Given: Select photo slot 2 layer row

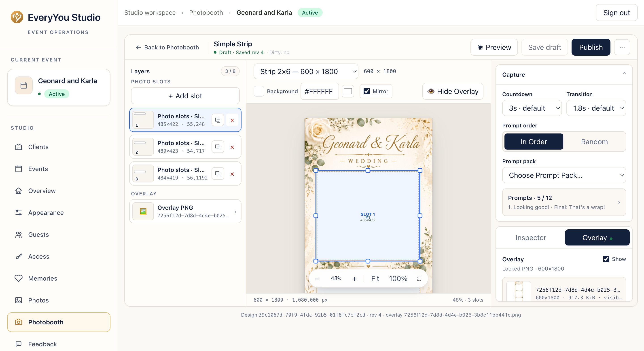Looking at the screenshot, I should coord(185,147).
